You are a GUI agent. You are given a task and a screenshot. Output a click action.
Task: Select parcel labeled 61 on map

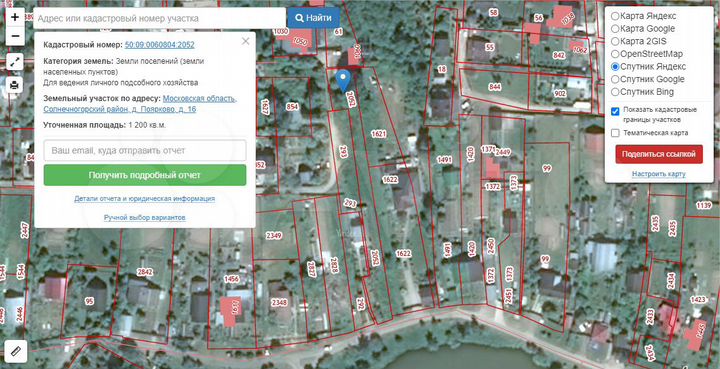(x=339, y=32)
